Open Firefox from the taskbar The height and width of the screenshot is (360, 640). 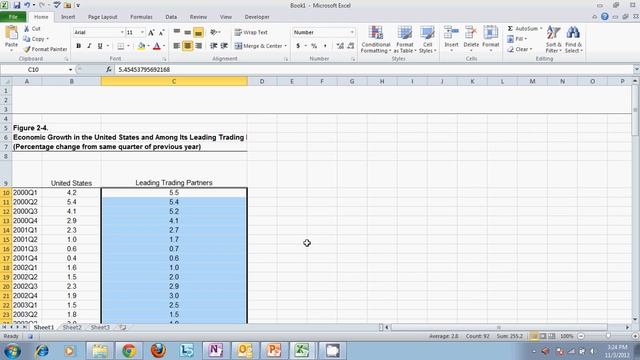158,351
